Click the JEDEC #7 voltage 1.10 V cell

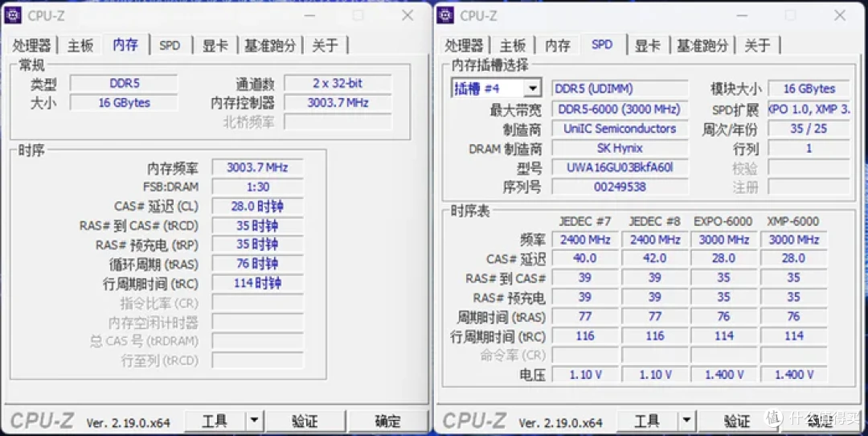(x=585, y=375)
